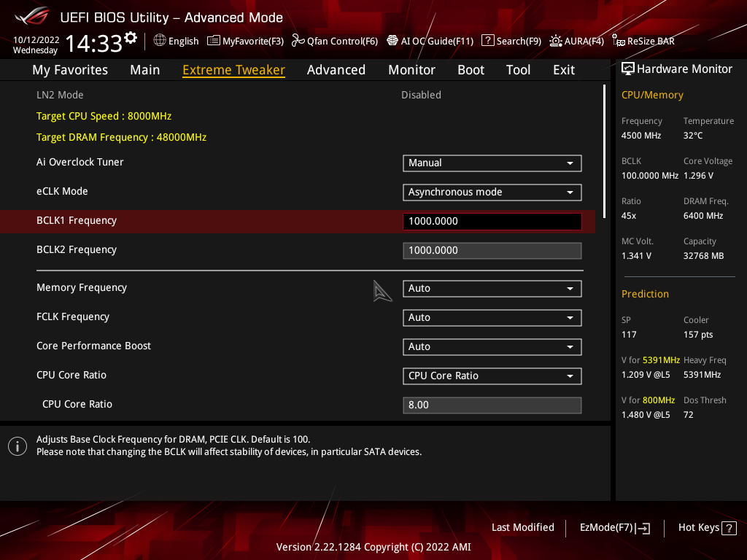Click the BCLK1 Frequency input field
The height and width of the screenshot is (560, 747).
point(492,222)
